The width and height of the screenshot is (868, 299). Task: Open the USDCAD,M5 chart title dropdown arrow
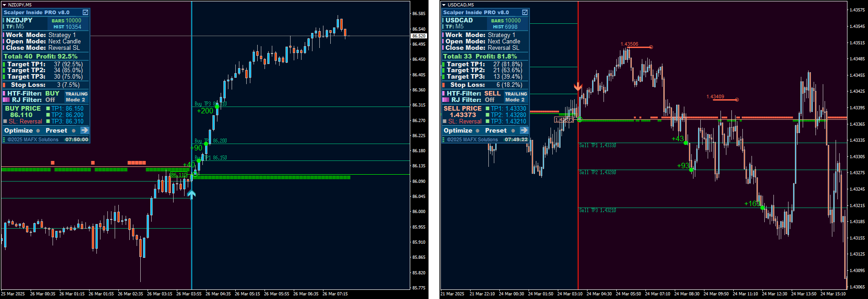click(x=444, y=5)
